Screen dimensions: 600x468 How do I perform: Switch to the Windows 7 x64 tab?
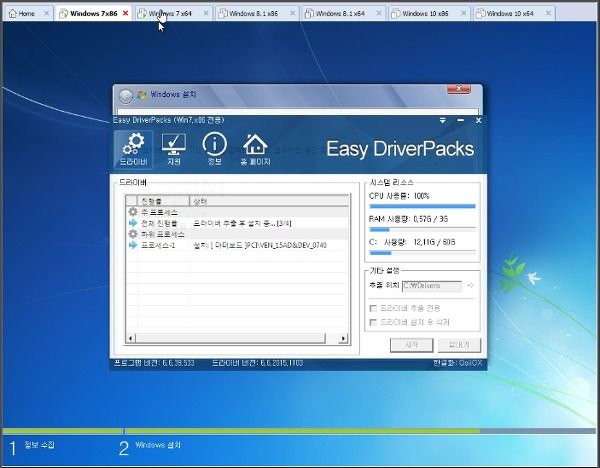pos(170,13)
